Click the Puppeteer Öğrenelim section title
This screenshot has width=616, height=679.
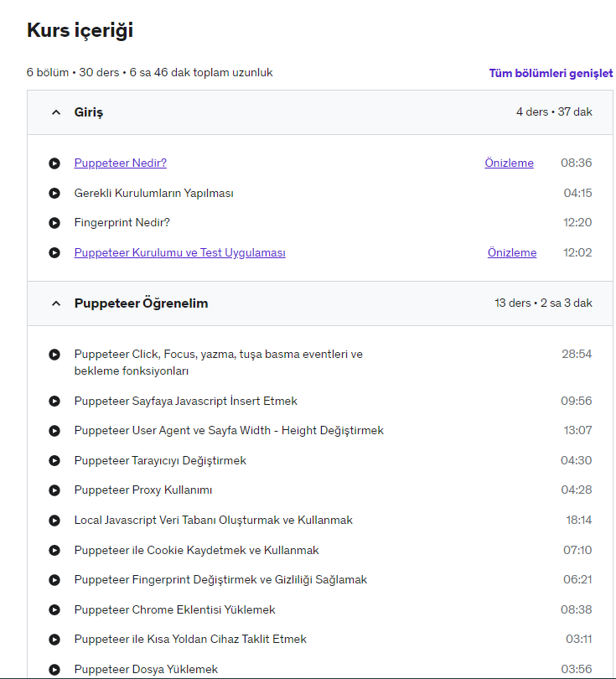(x=141, y=303)
